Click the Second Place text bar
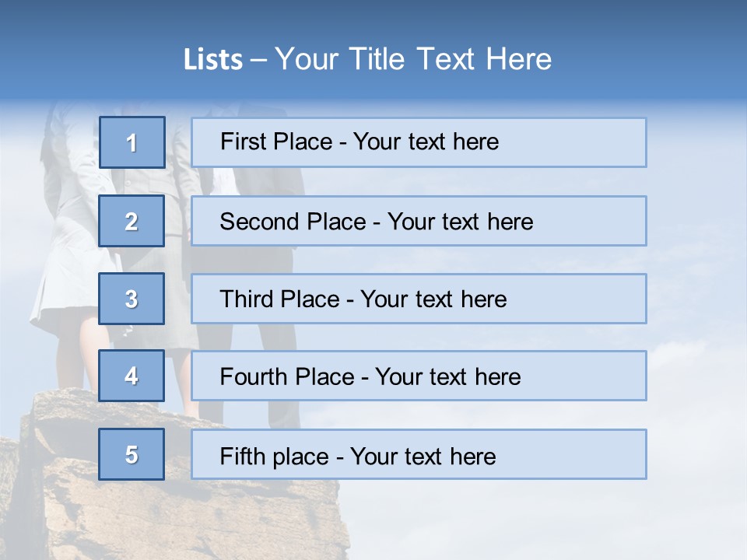This screenshot has width=747, height=560. point(419,221)
